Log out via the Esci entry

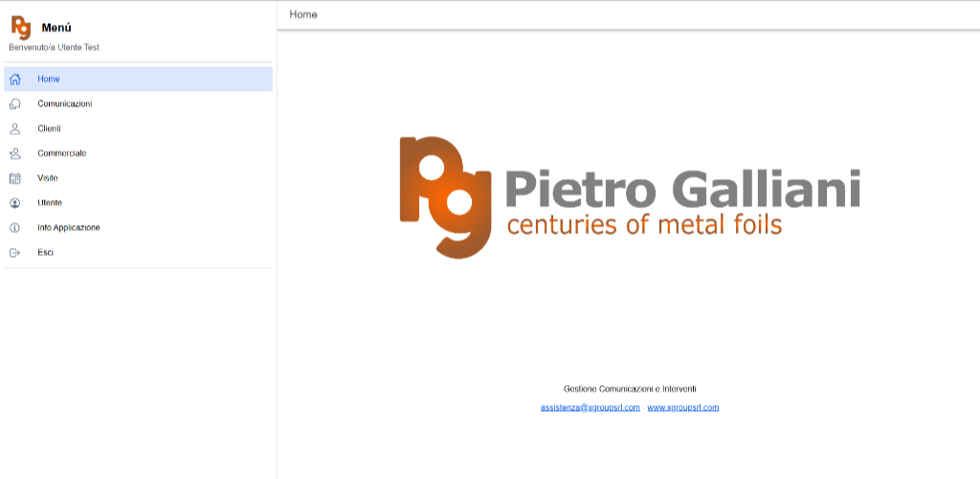tap(138, 253)
